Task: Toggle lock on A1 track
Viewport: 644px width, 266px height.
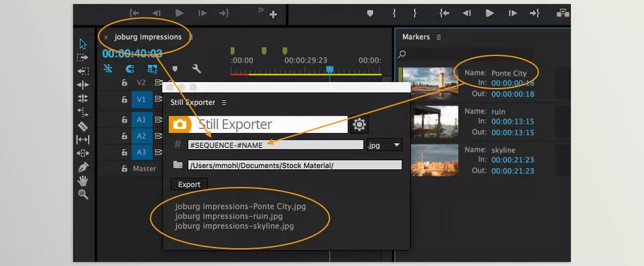Action: pos(125,120)
